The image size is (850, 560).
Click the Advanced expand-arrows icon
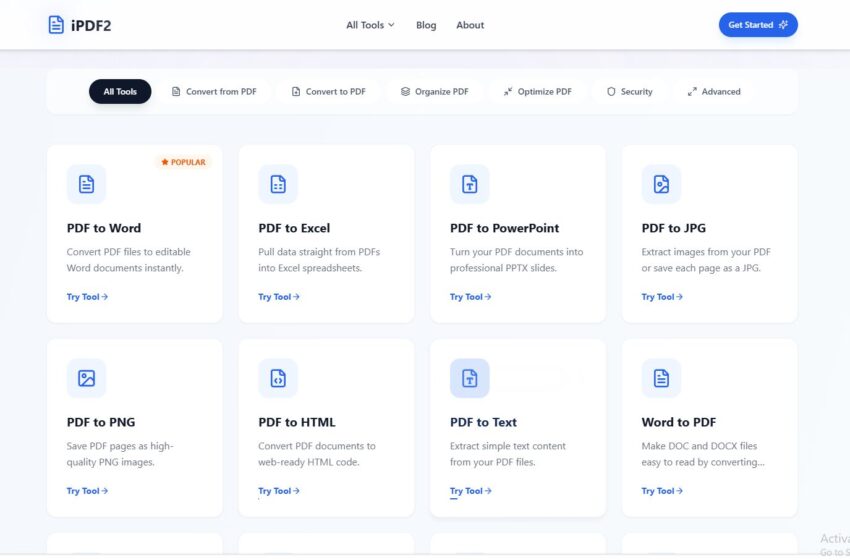tap(692, 92)
